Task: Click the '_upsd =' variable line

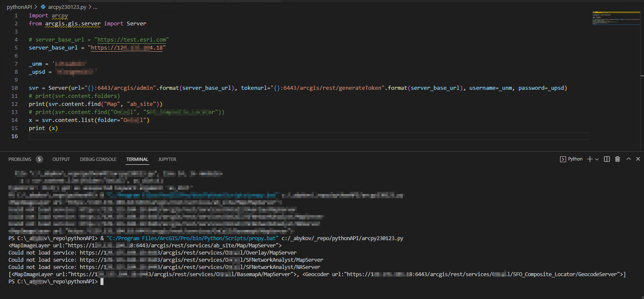Action: 63,72
